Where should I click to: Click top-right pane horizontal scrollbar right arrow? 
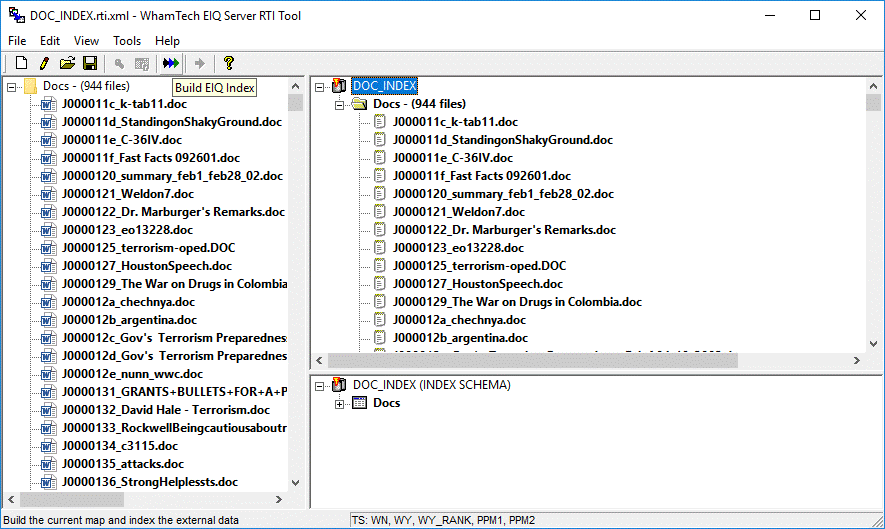click(856, 360)
